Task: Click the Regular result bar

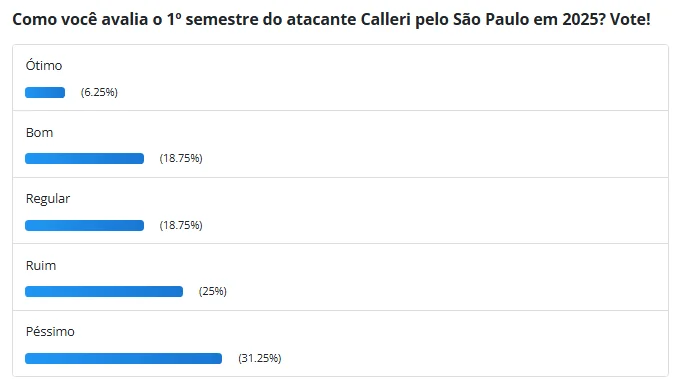Action: pyautogui.click(x=84, y=225)
